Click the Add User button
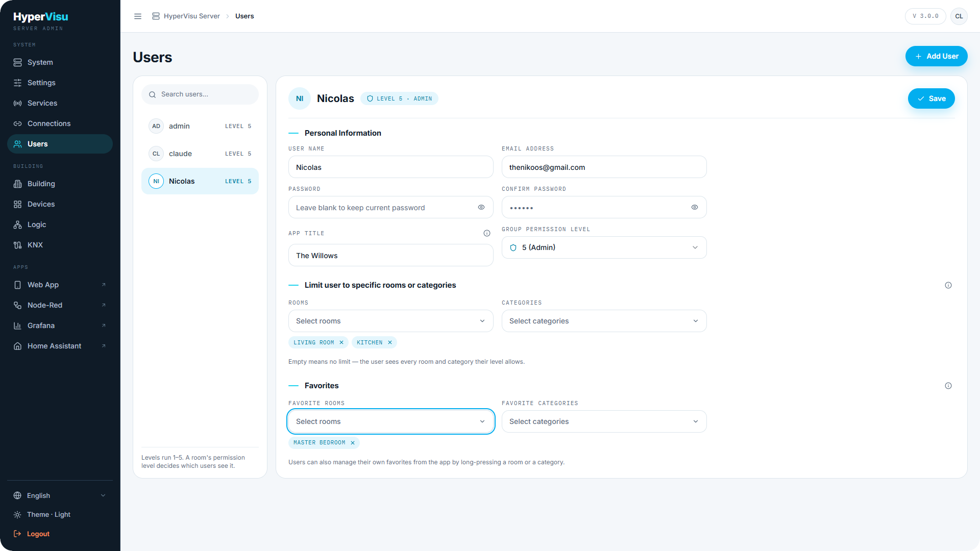 [936, 56]
